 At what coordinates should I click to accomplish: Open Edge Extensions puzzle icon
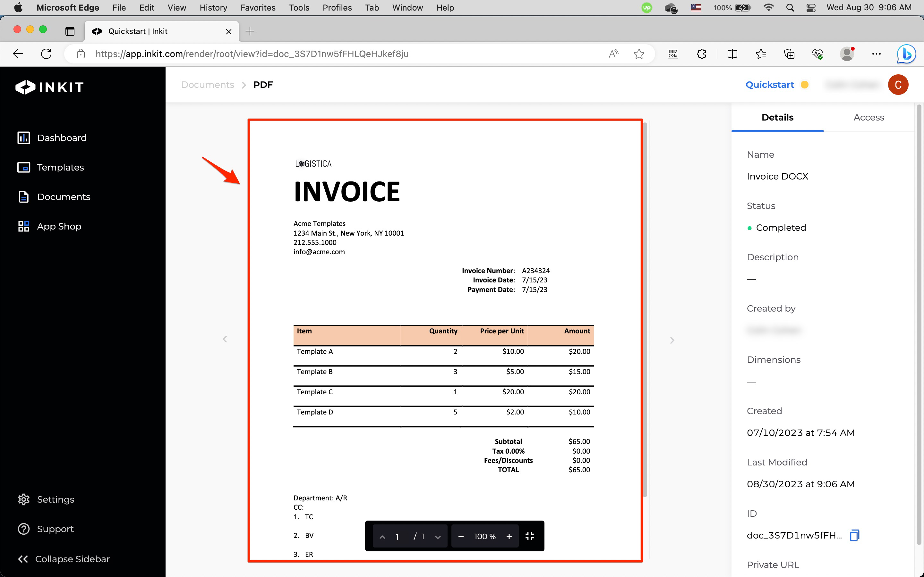pyautogui.click(x=701, y=54)
